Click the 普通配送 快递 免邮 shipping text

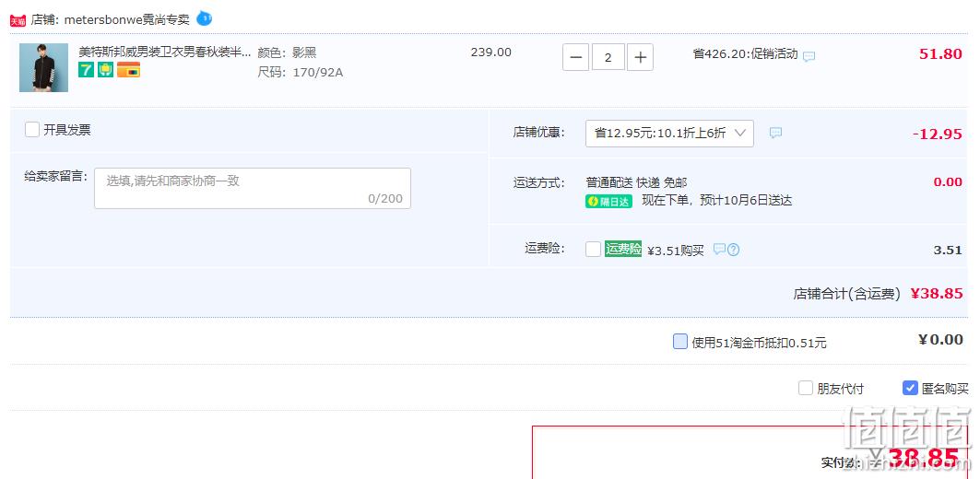(x=636, y=182)
